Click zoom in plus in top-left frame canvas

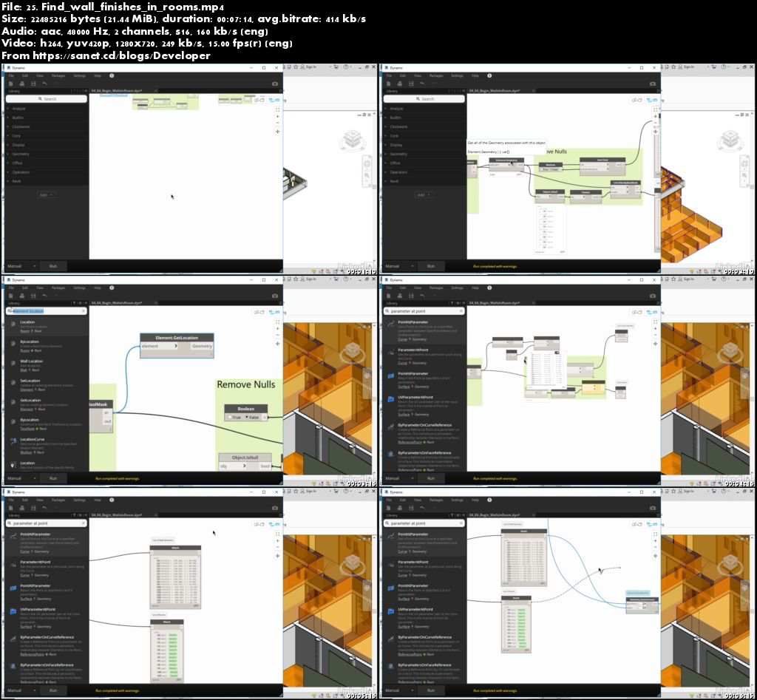pos(278,116)
